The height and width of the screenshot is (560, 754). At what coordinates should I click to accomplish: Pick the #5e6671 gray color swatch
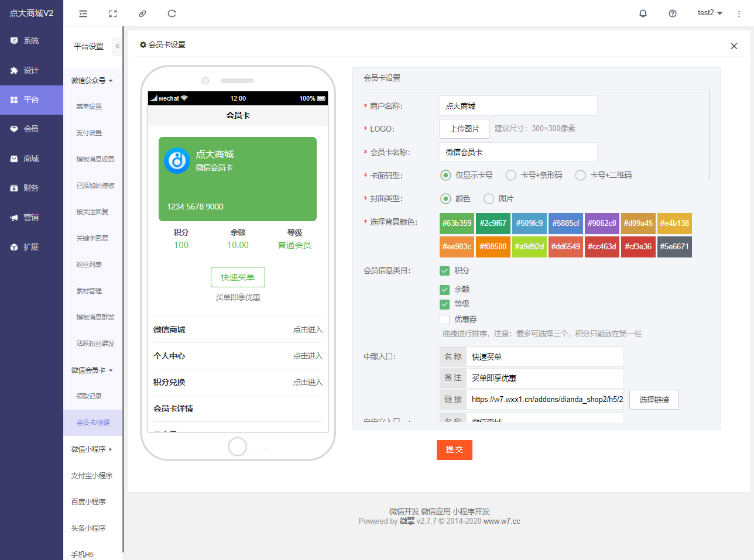click(674, 246)
